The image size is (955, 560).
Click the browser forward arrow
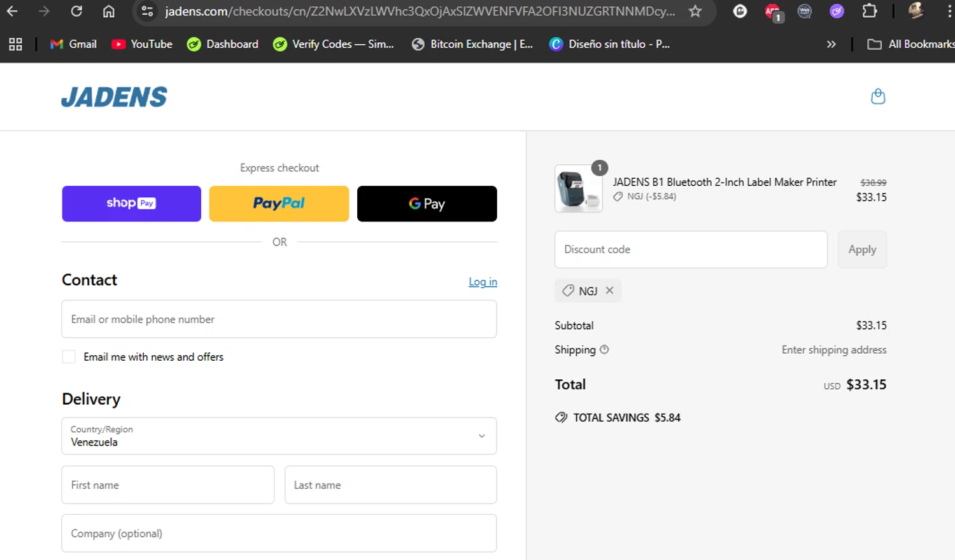43,11
